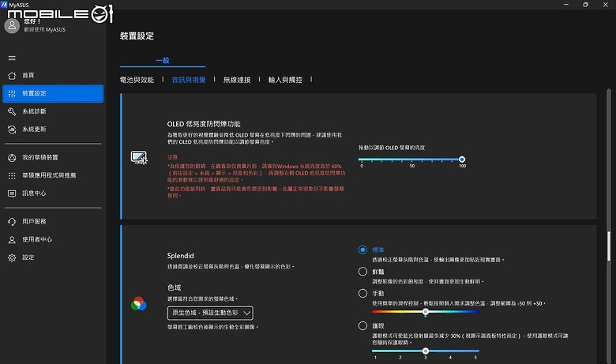Click the 設定 gear icon

point(12,257)
